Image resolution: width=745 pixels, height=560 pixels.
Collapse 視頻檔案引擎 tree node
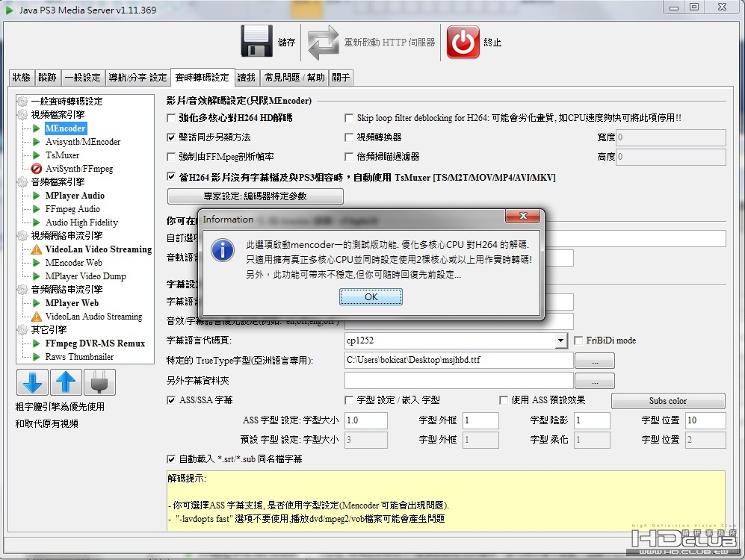[22, 115]
